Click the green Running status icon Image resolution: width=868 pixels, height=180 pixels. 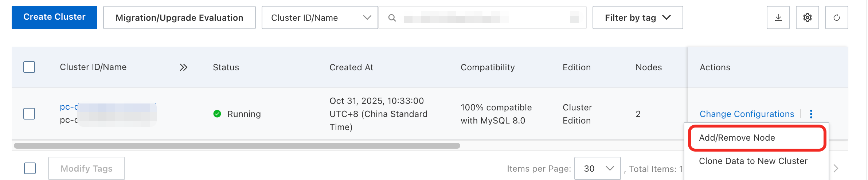coord(217,114)
